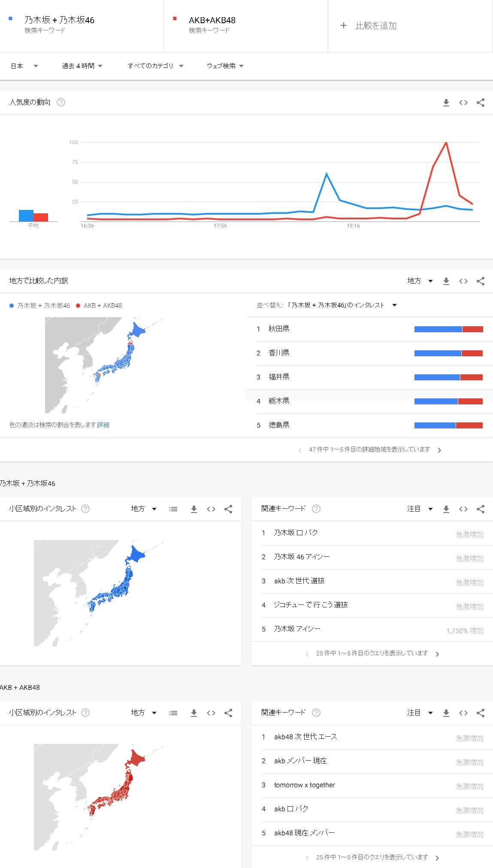The height and width of the screenshot is (868, 493).
Task: Expand the すべてのカテゴリ dropdown
Action: pos(155,66)
